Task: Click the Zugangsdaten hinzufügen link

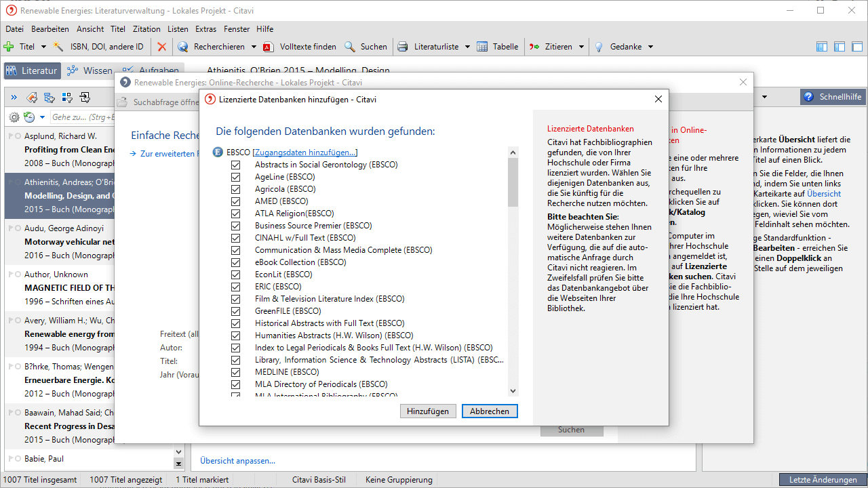Action: [305, 152]
